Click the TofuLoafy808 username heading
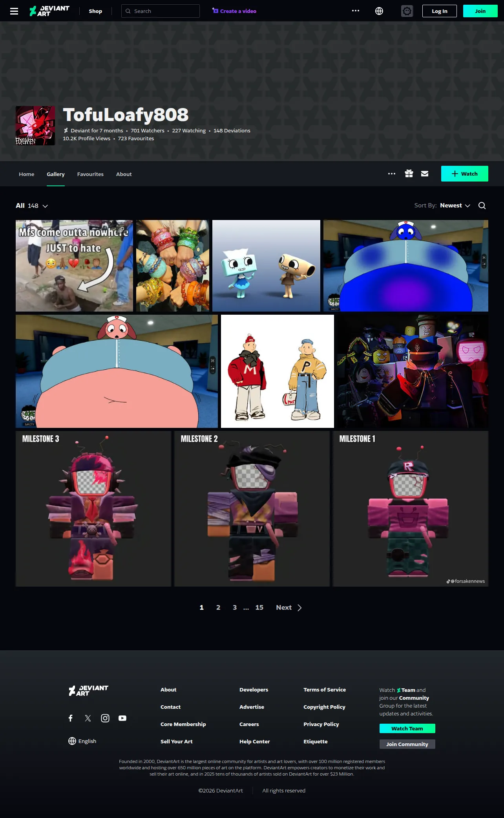This screenshot has height=818, width=504. [x=126, y=115]
